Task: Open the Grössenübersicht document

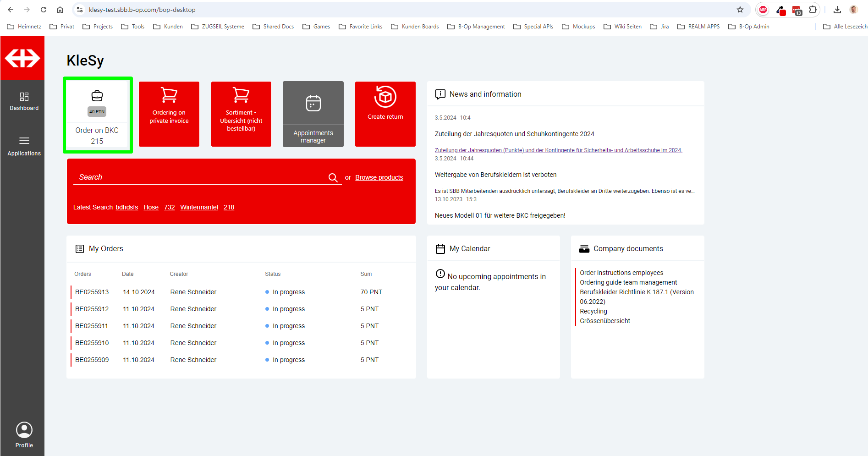Action: point(605,321)
